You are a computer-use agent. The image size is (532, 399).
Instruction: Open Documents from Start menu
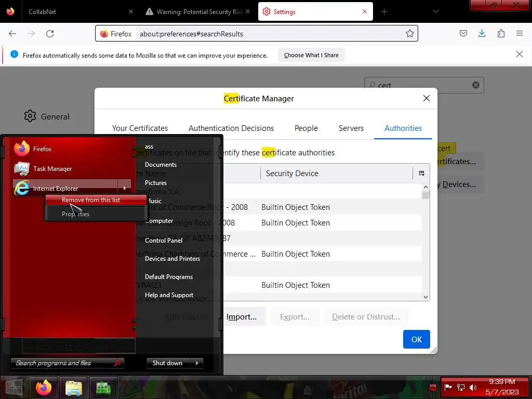click(x=161, y=165)
